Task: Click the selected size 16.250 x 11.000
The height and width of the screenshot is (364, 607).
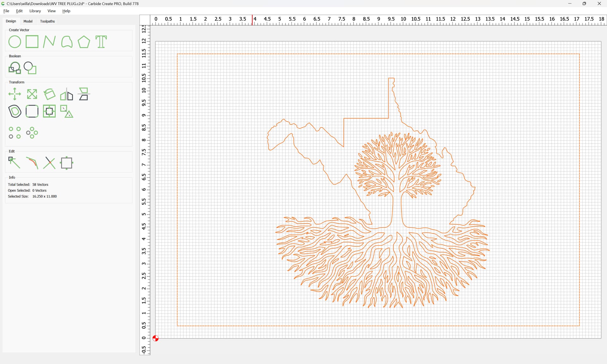Action: (45, 197)
